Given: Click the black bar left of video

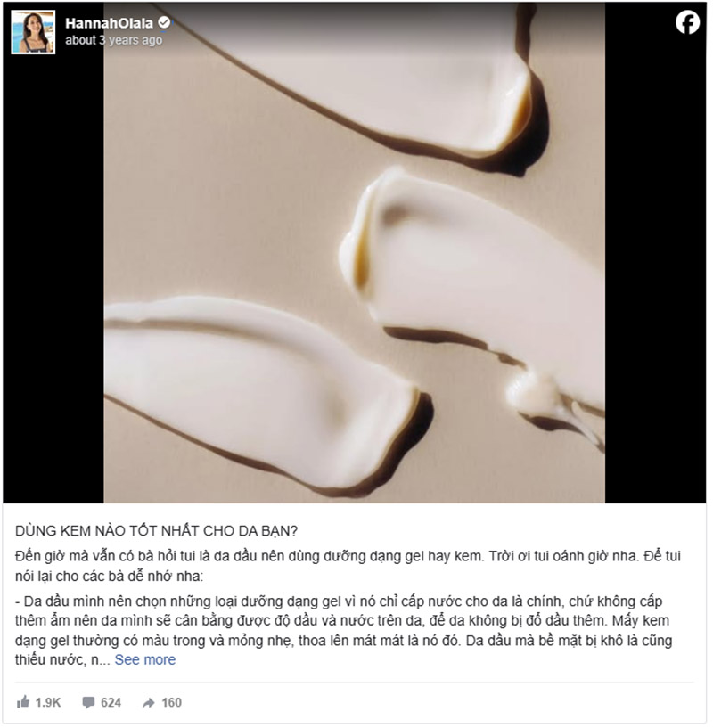Looking at the screenshot, I should tap(53, 279).
